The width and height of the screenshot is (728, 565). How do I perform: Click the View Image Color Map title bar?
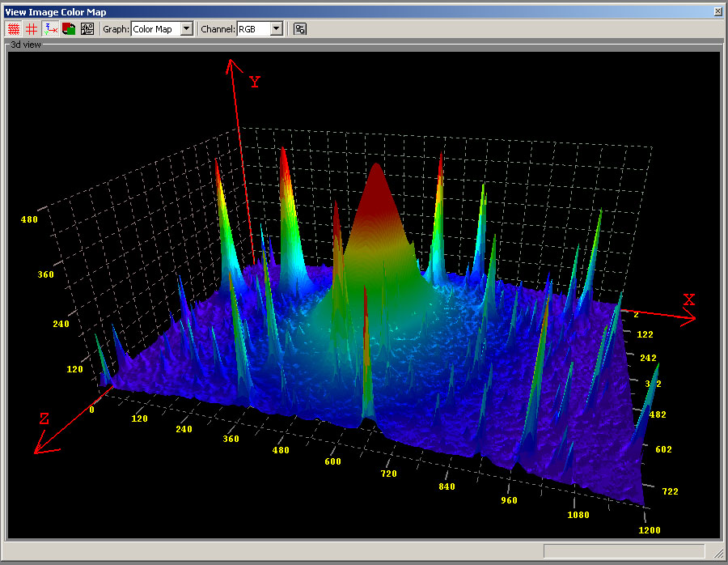[x=358, y=11]
